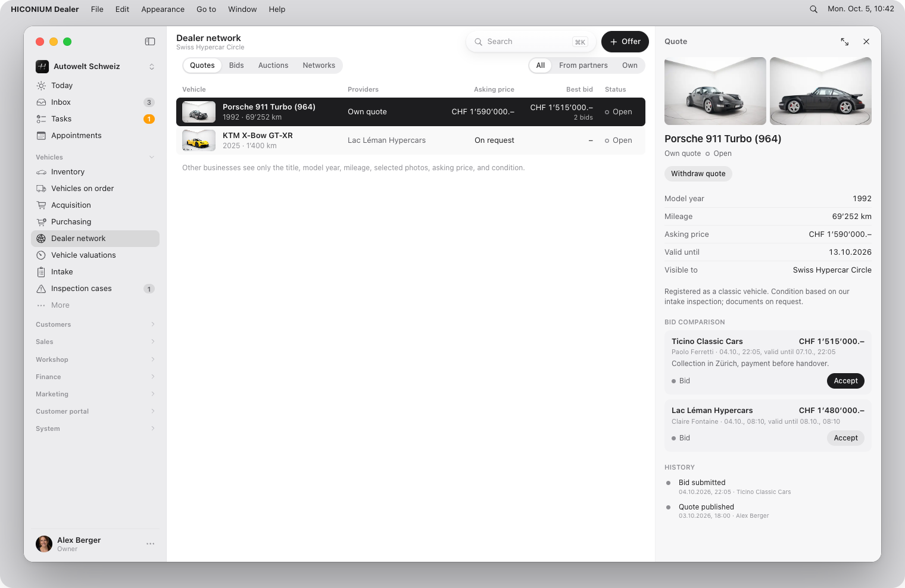Toggle the sidebar panel icon

[150, 42]
